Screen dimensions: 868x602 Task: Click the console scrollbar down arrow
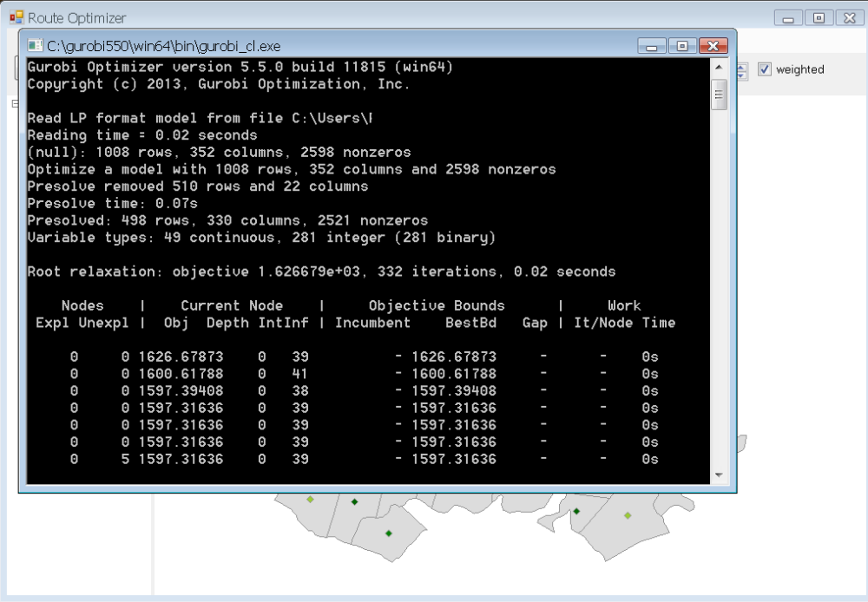coord(719,474)
